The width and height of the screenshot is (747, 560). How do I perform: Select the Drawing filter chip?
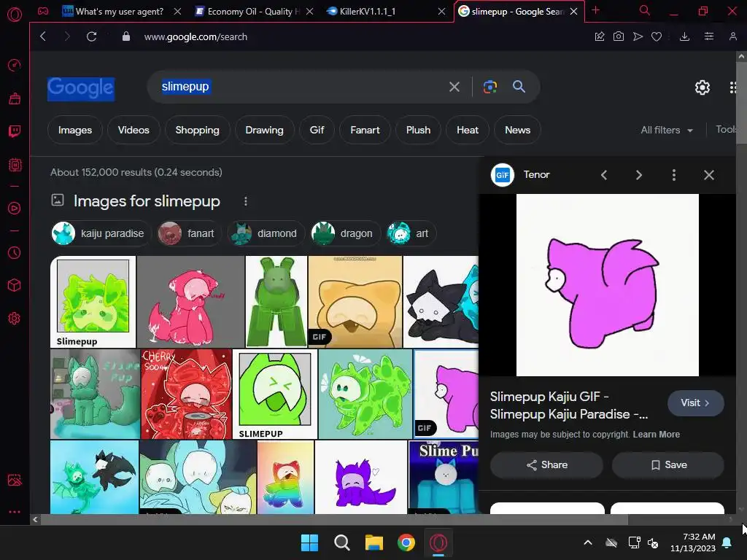click(x=264, y=130)
